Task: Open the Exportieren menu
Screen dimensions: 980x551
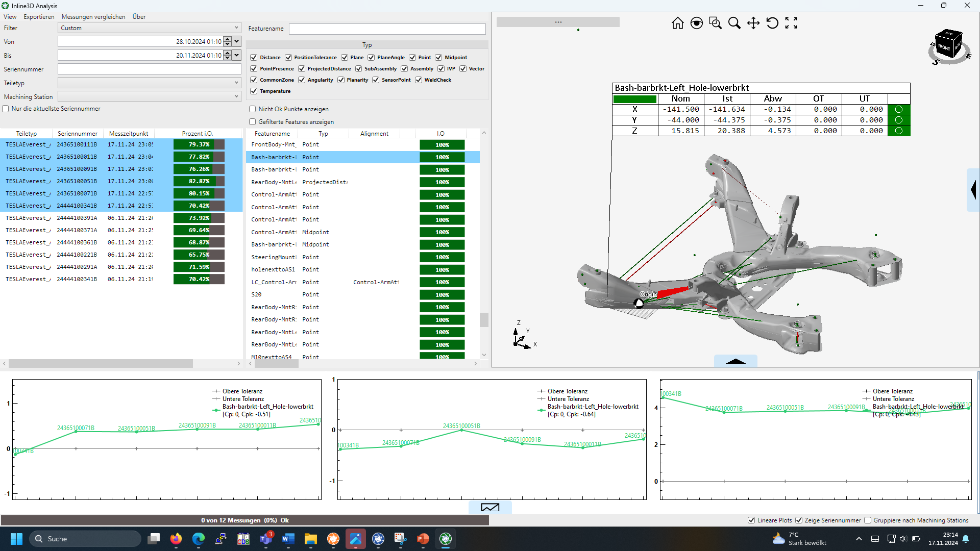Action: pos(39,17)
